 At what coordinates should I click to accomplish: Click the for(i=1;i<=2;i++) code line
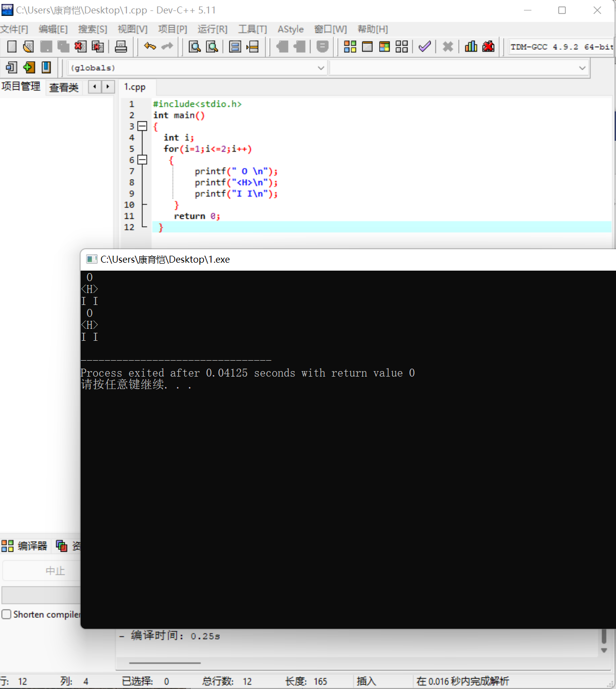pyautogui.click(x=208, y=149)
